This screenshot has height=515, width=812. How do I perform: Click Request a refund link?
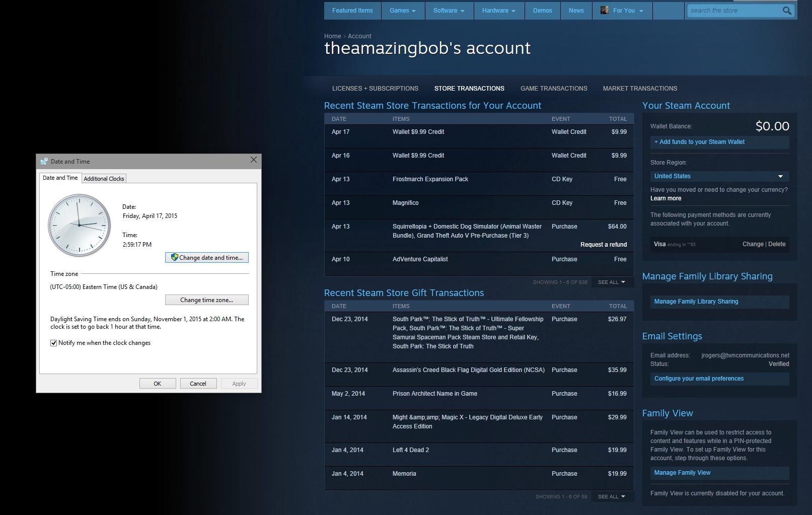[x=604, y=245]
